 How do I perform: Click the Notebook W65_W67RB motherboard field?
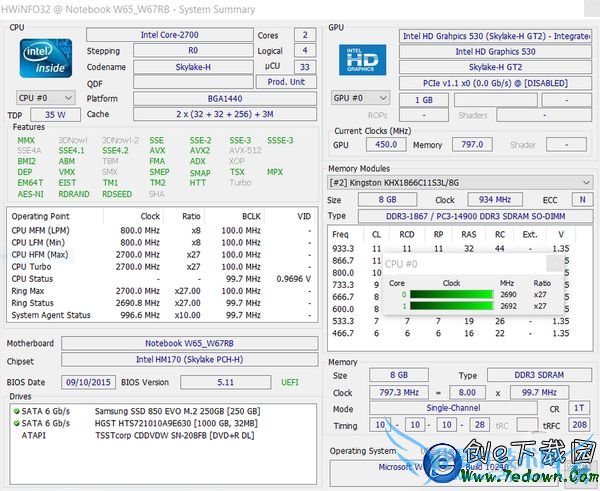189,343
